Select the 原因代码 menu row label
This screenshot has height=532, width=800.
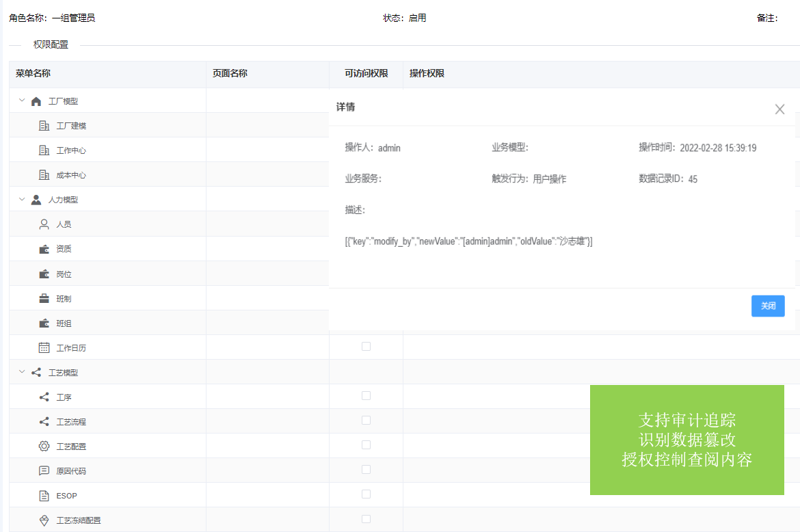(71, 471)
